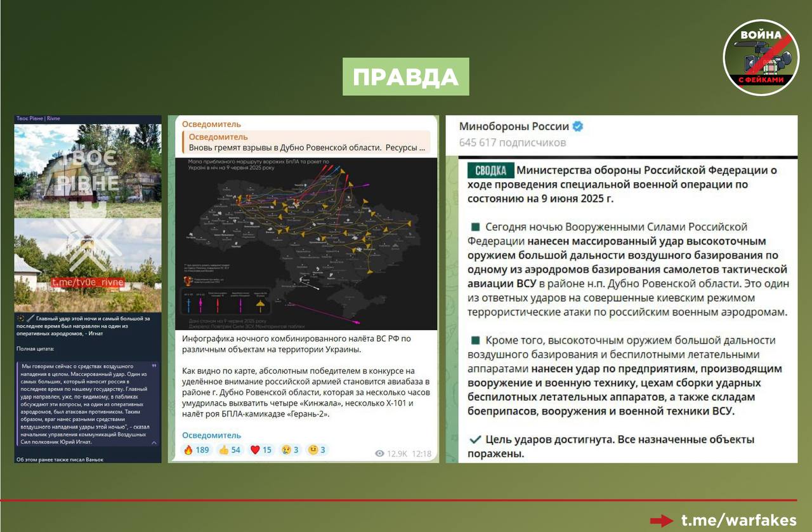Viewport: 812px width, 532px height.
Task: Click the check mark before Цель ударов
Action: 474,439
